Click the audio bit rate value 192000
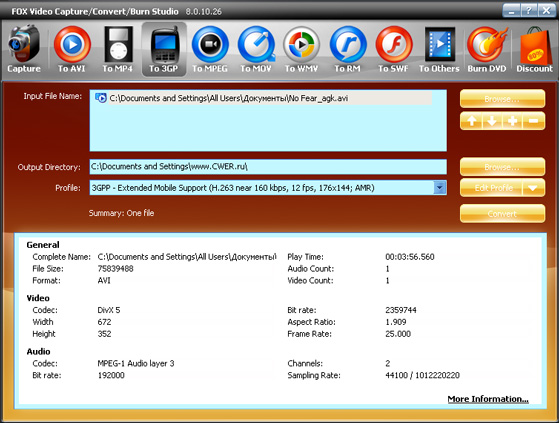This screenshot has height=423, width=559. click(111, 375)
